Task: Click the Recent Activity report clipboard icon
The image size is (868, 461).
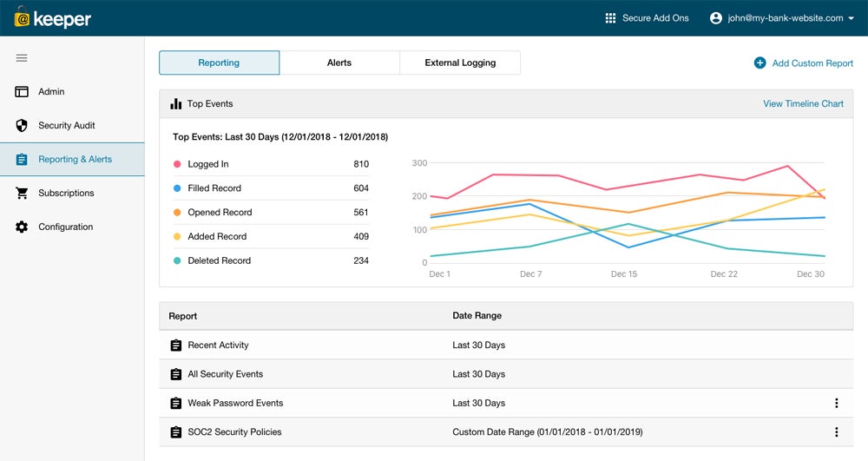Action: pos(176,346)
